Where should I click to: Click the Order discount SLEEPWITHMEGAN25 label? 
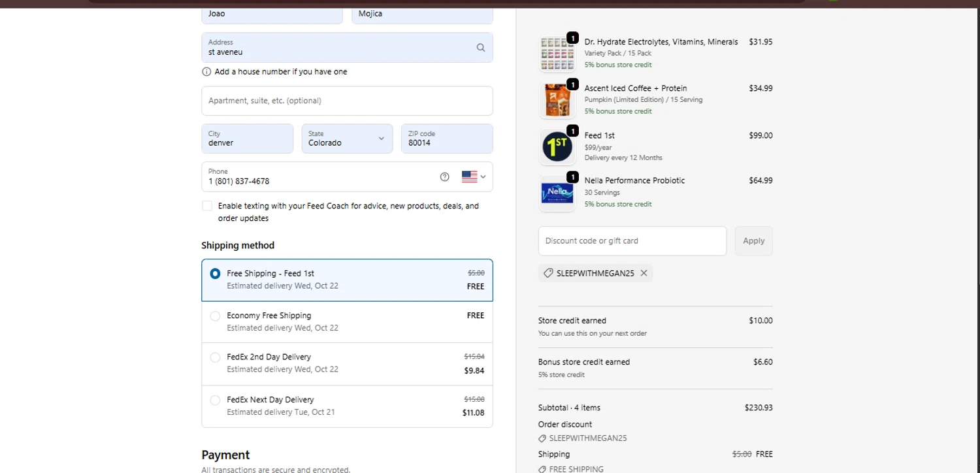[x=588, y=438]
